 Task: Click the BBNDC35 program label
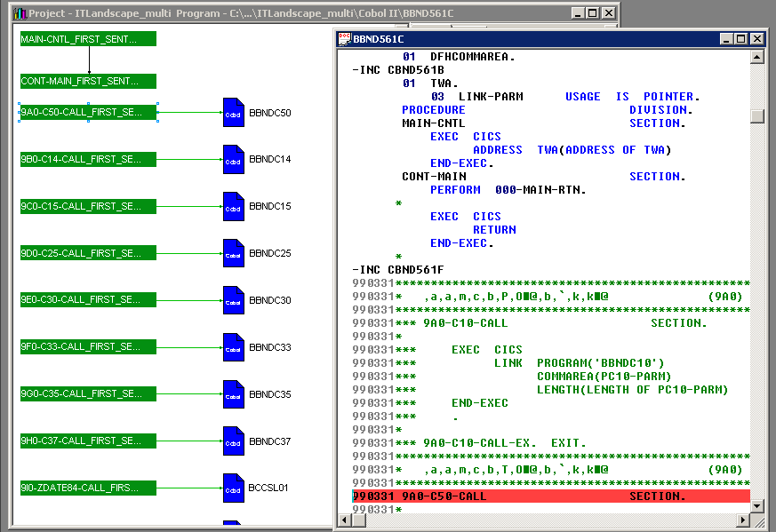(x=269, y=394)
